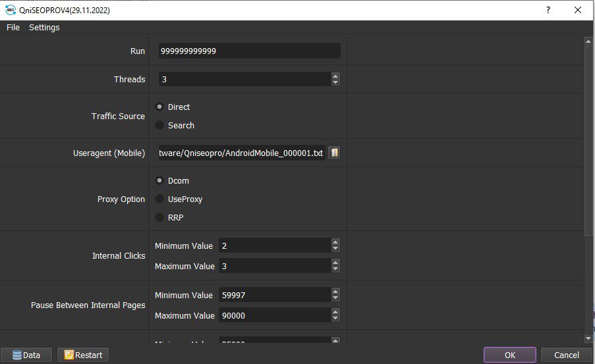Select Search traffic source

pyautogui.click(x=175, y=125)
